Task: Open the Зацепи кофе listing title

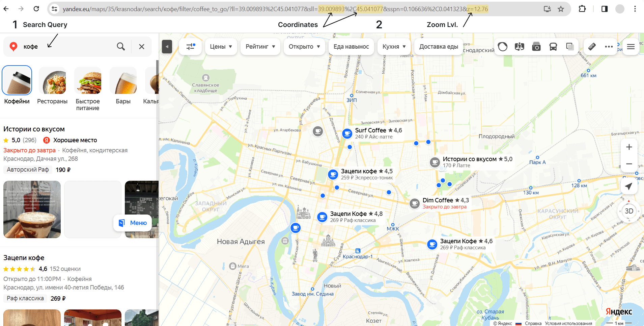Action: pyautogui.click(x=24, y=258)
